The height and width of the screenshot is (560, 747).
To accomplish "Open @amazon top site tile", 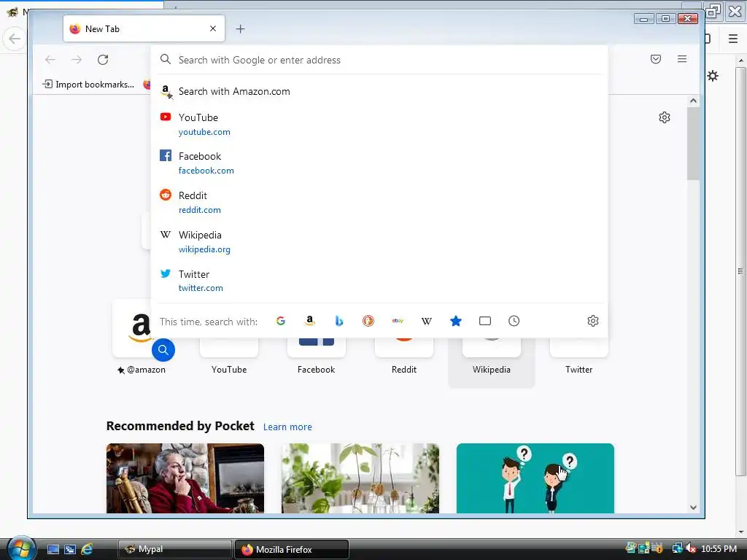I will (x=142, y=337).
